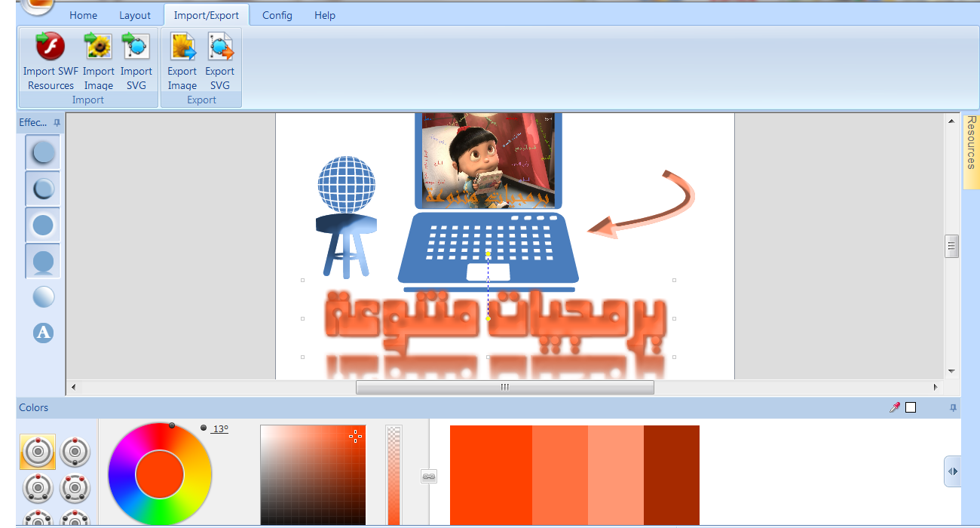Click the saturation brightness square picker
980x528 pixels.
tap(313, 475)
